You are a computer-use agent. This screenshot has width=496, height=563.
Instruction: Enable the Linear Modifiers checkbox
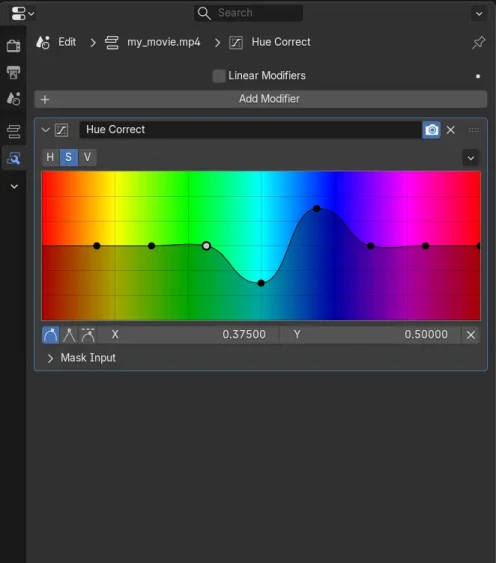tap(219, 76)
